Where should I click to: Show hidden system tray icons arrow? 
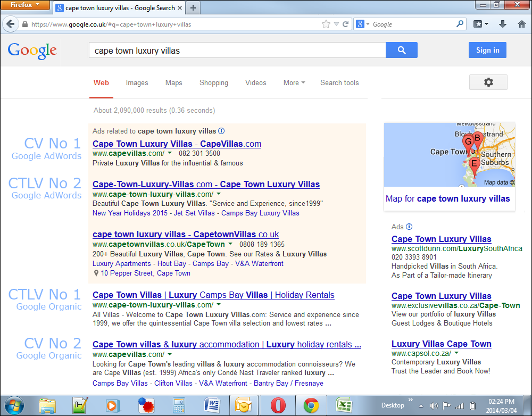(421, 406)
